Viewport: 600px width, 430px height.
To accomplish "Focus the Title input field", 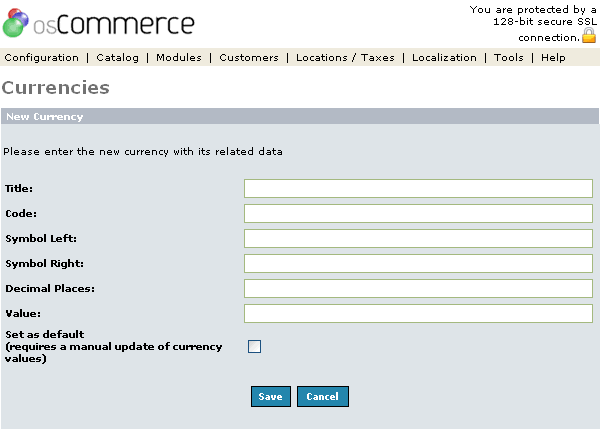I will [x=418, y=189].
